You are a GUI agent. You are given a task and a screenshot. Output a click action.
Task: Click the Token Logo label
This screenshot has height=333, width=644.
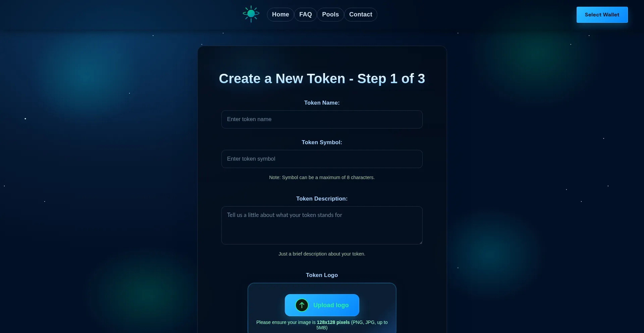pyautogui.click(x=322, y=275)
